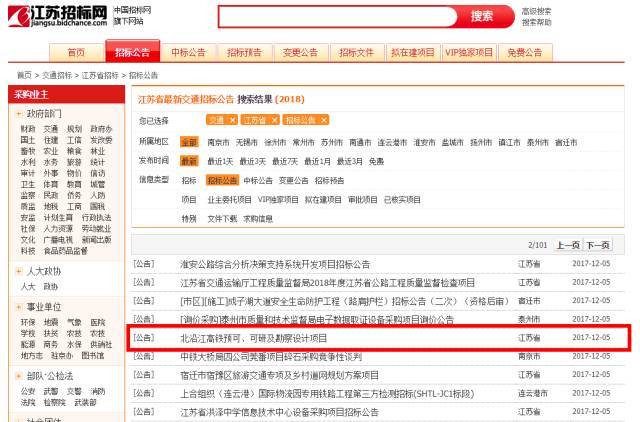Image resolution: width=640 pixels, height=422 pixels.
Task: Select 变更公告 info type
Action: pyautogui.click(x=293, y=180)
